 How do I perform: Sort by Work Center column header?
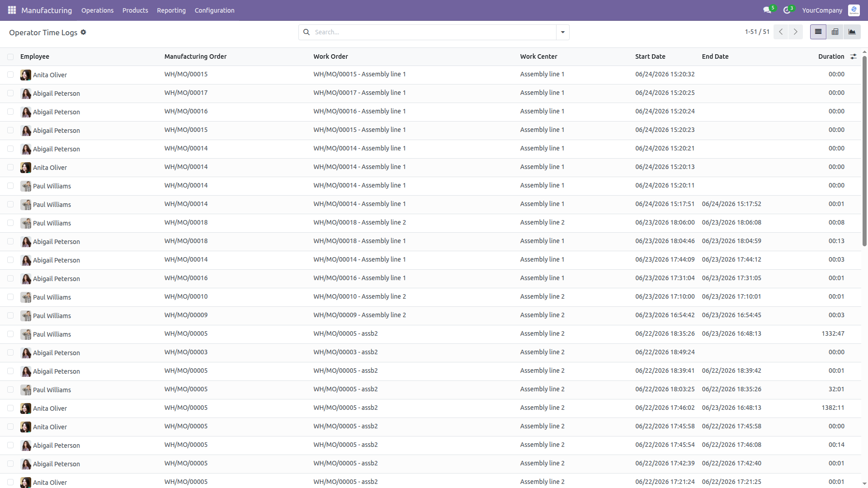tap(538, 56)
